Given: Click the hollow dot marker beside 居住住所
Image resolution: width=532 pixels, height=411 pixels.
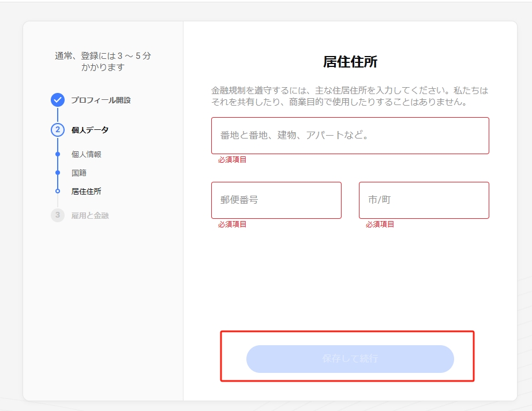Looking at the screenshot, I should 57,191.
